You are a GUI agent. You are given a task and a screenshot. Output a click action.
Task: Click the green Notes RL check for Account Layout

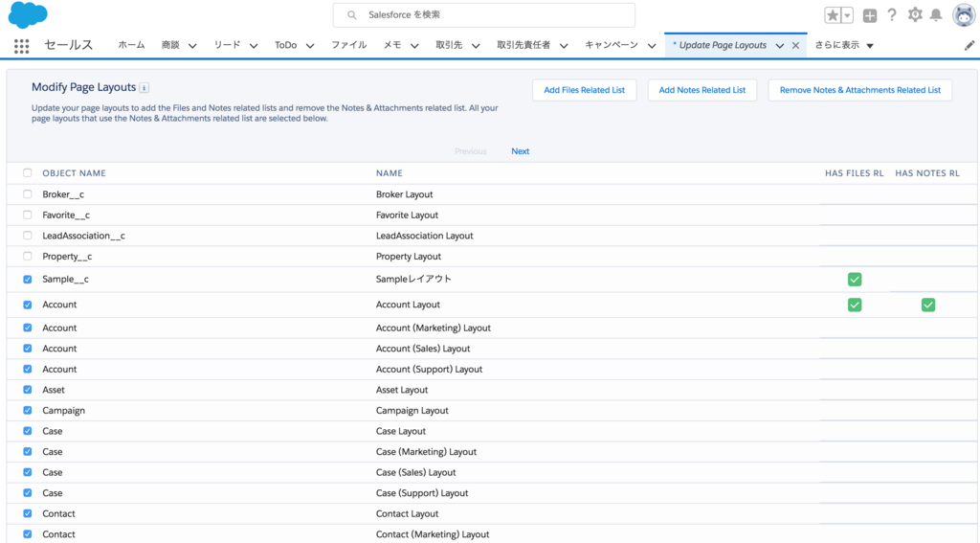[x=928, y=305]
